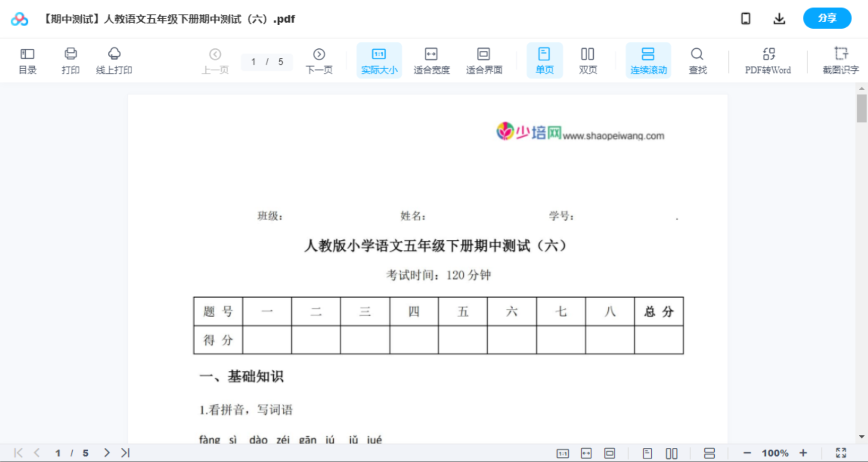Launch PDF转Word conversion

(768, 60)
